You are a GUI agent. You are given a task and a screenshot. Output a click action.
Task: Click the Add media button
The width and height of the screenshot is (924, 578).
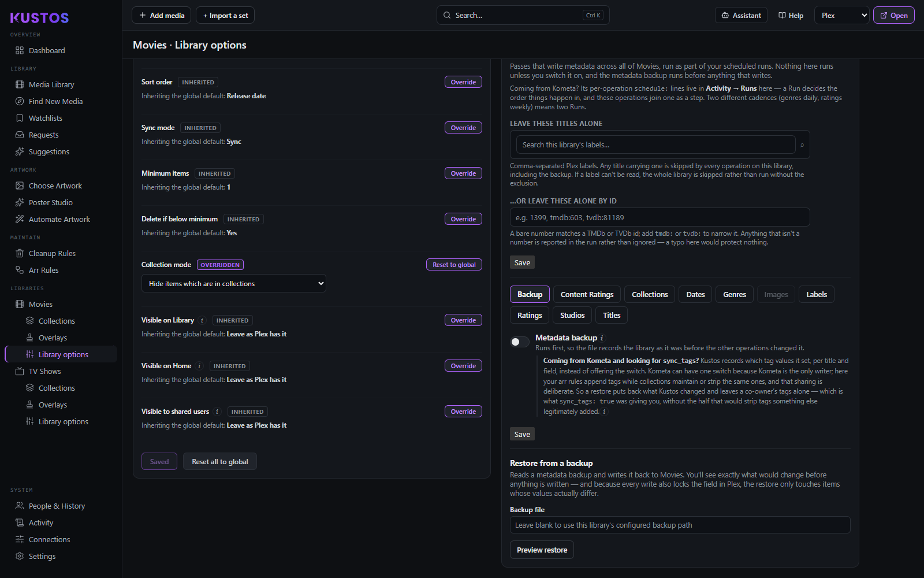(162, 16)
